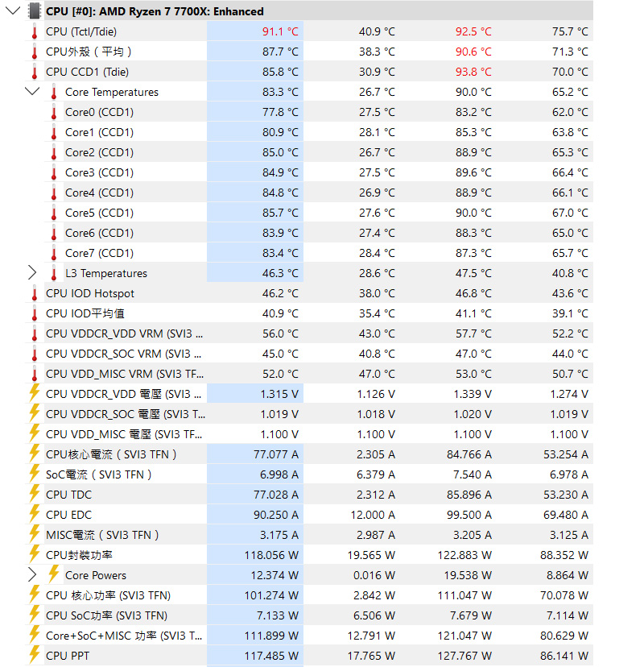
Task: Click the 127.767 W maximum PPT value
Action: 464,656
